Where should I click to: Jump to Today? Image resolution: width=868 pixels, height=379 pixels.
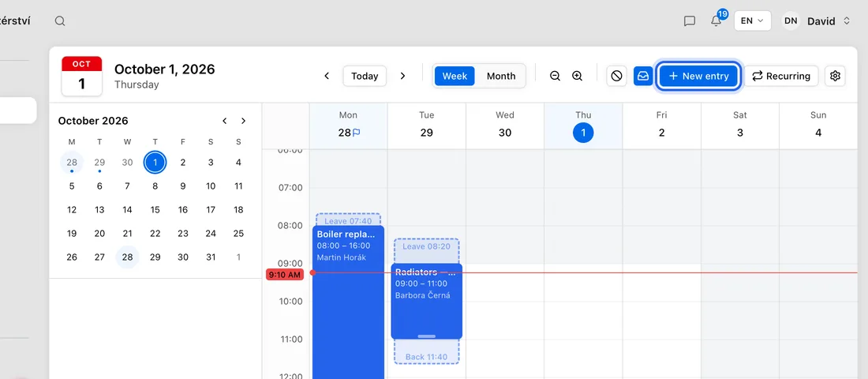[365, 76]
